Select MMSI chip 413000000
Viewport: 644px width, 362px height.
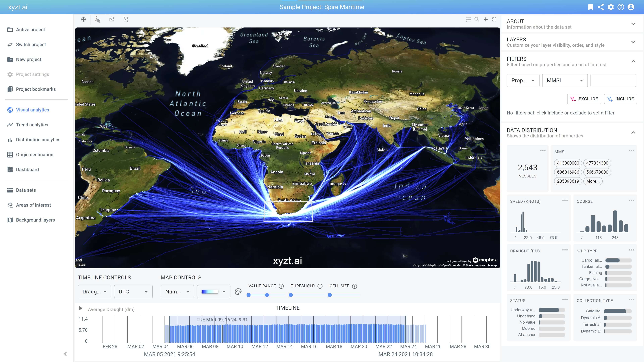coord(568,163)
